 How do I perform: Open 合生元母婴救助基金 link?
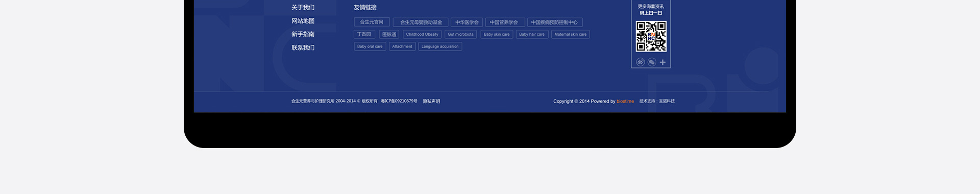[421, 22]
